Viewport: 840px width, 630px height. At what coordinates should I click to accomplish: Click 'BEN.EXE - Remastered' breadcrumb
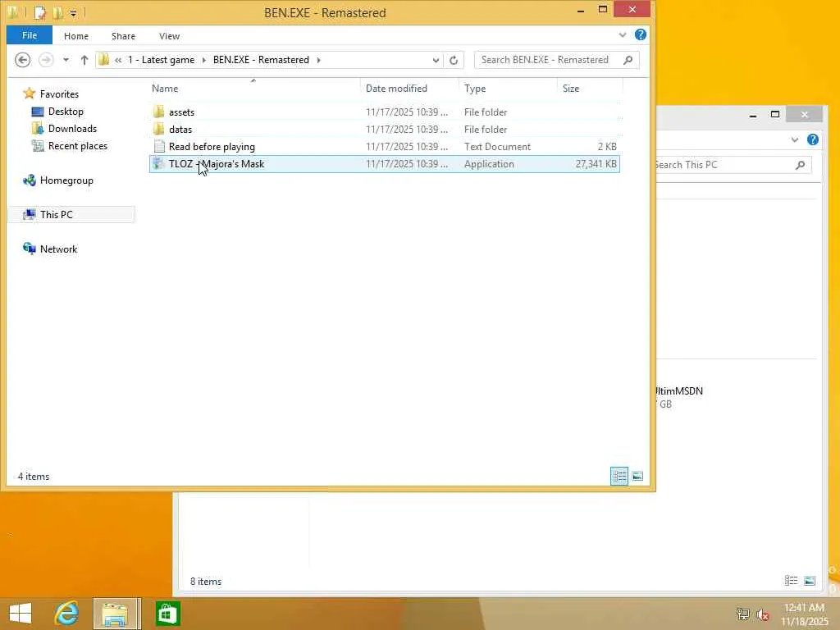coord(261,59)
